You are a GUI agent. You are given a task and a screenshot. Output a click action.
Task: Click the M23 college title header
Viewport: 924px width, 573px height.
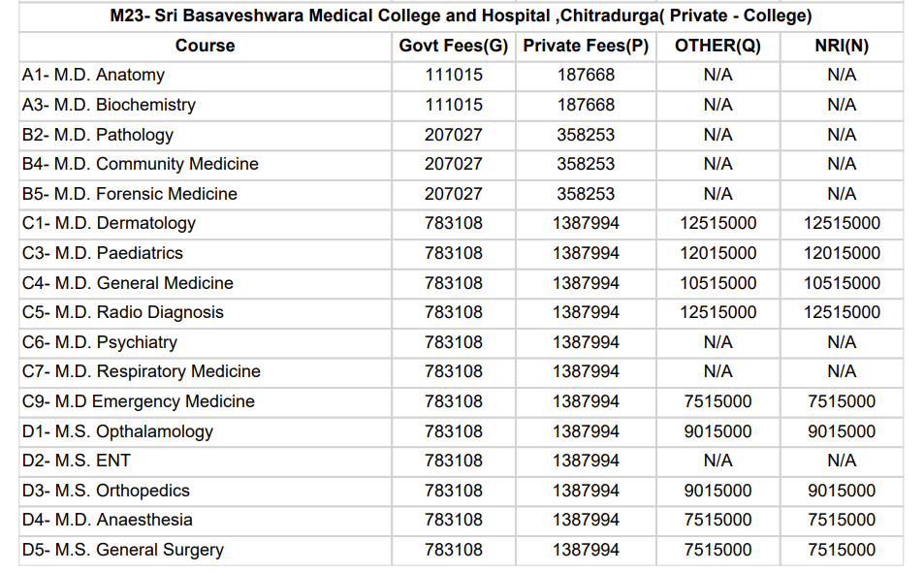tap(461, 16)
